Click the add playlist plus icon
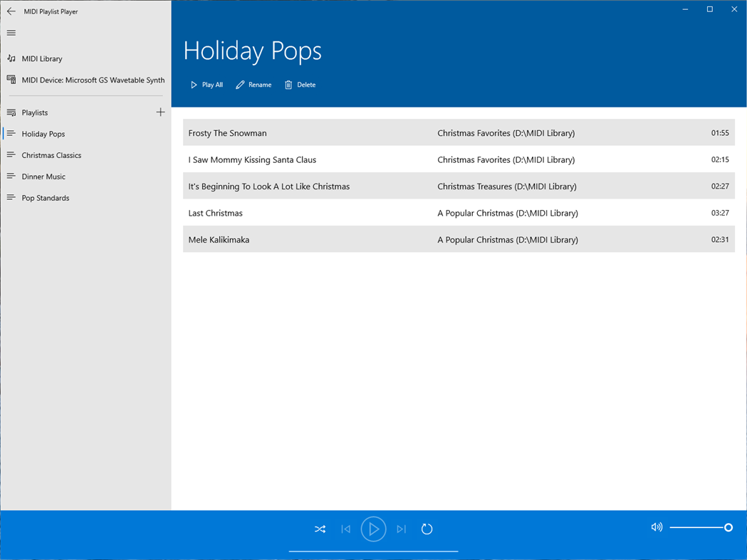Screen dimensions: 747x560 (160, 112)
